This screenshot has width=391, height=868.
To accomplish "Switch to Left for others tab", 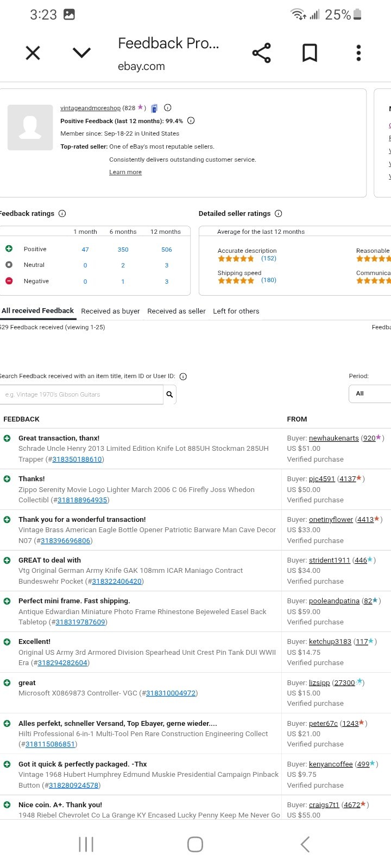I will 236,311.
